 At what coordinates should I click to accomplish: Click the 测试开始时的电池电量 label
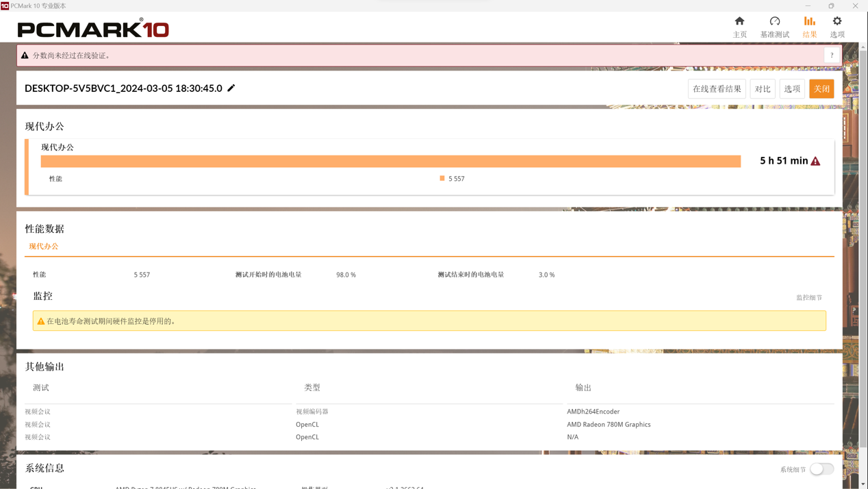[268, 275]
